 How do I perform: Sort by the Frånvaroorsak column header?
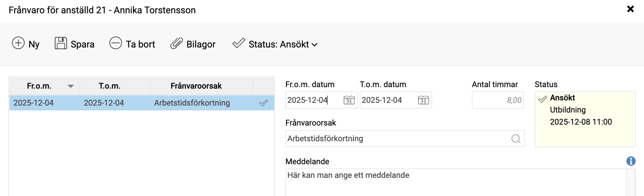tap(196, 86)
